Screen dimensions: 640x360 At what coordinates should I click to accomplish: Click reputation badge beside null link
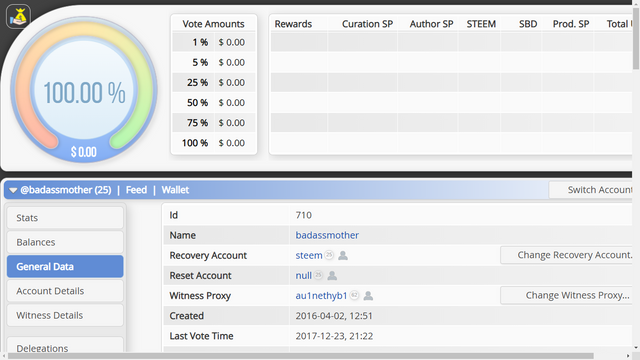tap(318, 275)
